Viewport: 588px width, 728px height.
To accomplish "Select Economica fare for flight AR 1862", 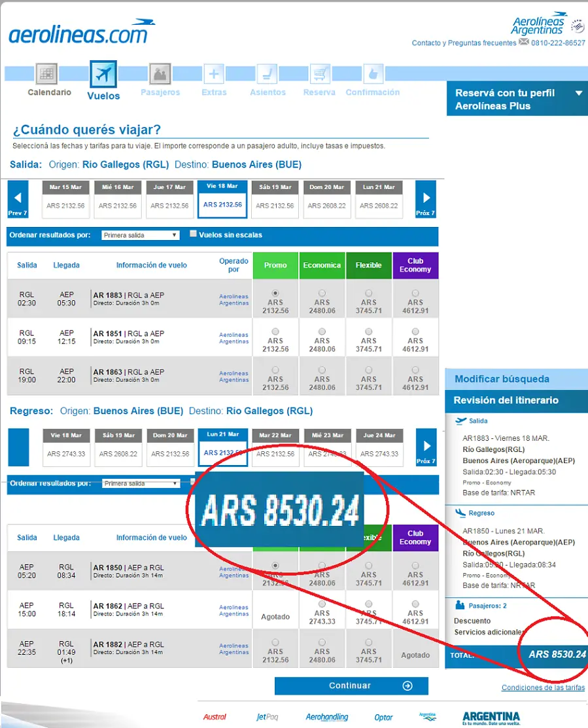I will coord(322,604).
